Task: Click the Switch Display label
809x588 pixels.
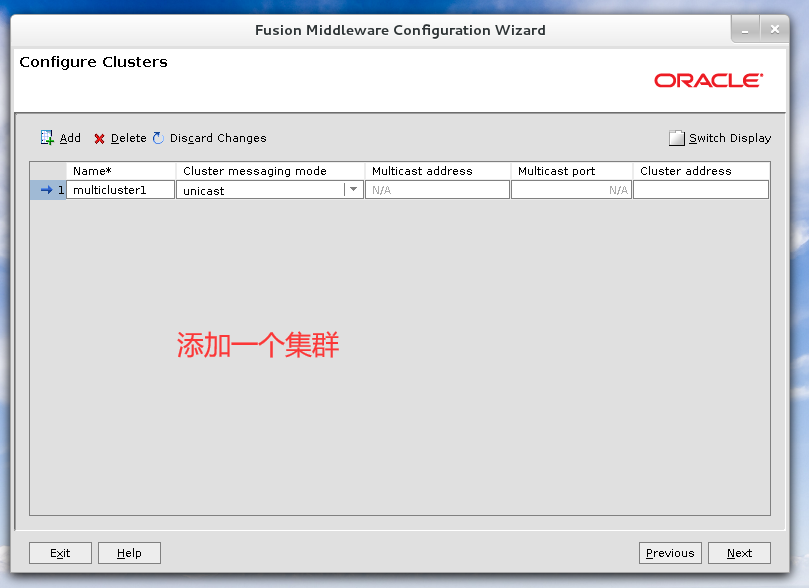Action: [x=730, y=138]
